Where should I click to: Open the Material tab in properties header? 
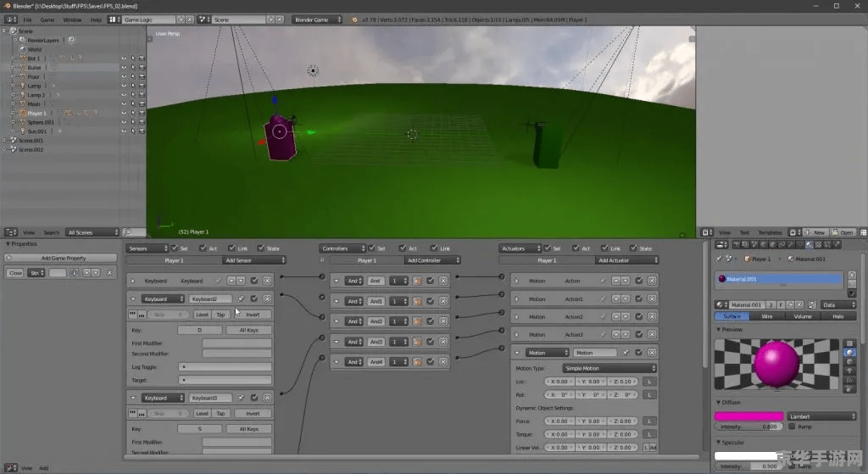[x=810, y=244]
